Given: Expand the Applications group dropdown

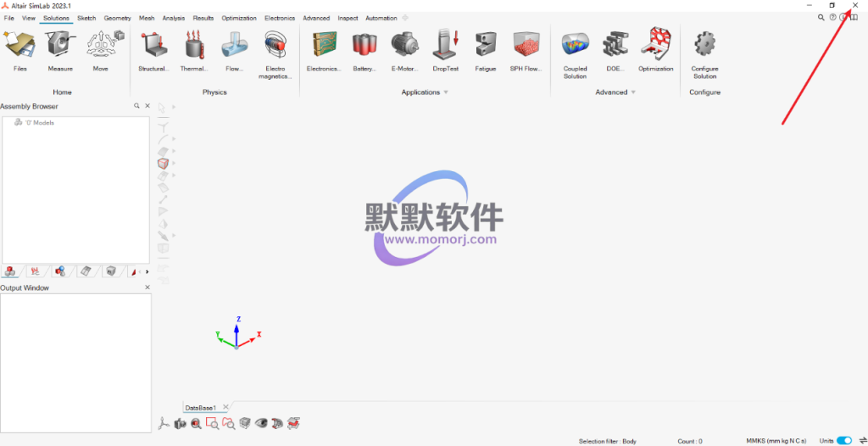Looking at the screenshot, I should pos(446,92).
